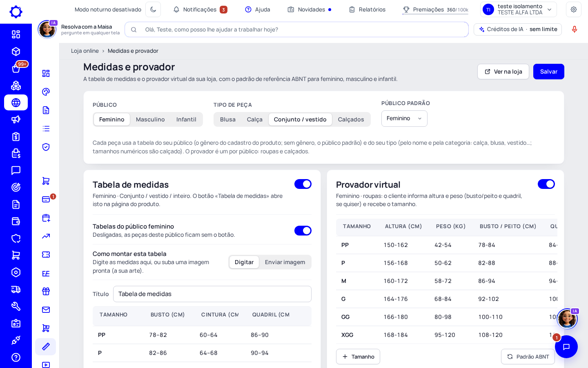Screen dimensions: 588x368
Task: Open the settings gear icon at top right
Action: click(x=574, y=9)
